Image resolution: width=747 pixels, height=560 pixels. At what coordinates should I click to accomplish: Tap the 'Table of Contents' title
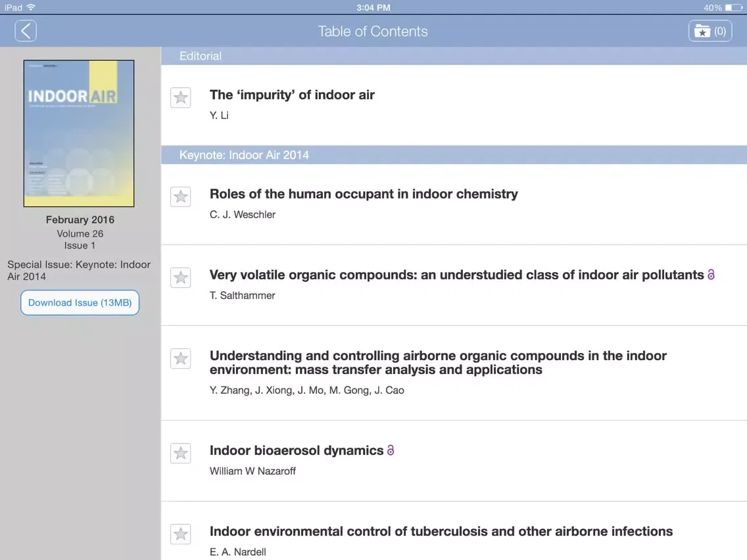(x=373, y=32)
